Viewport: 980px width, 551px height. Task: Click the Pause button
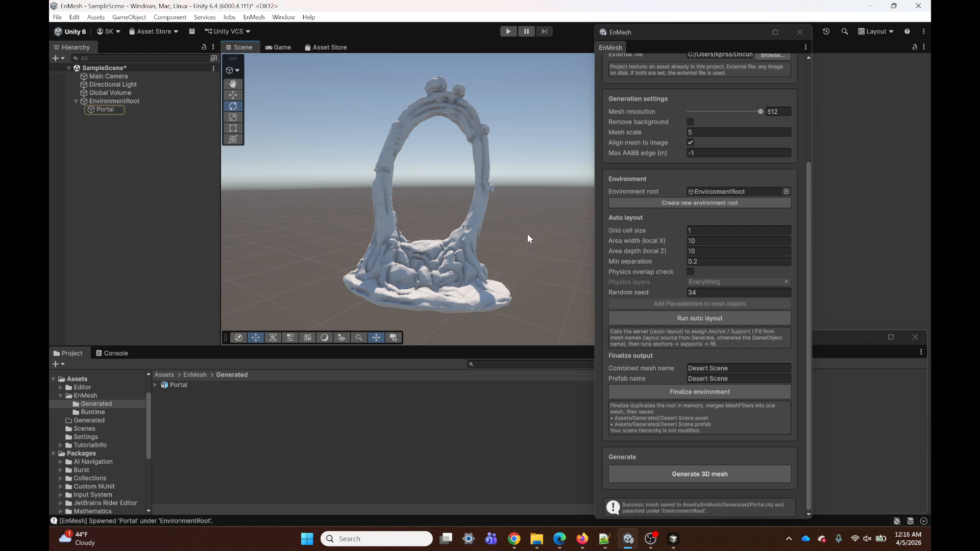click(x=526, y=32)
